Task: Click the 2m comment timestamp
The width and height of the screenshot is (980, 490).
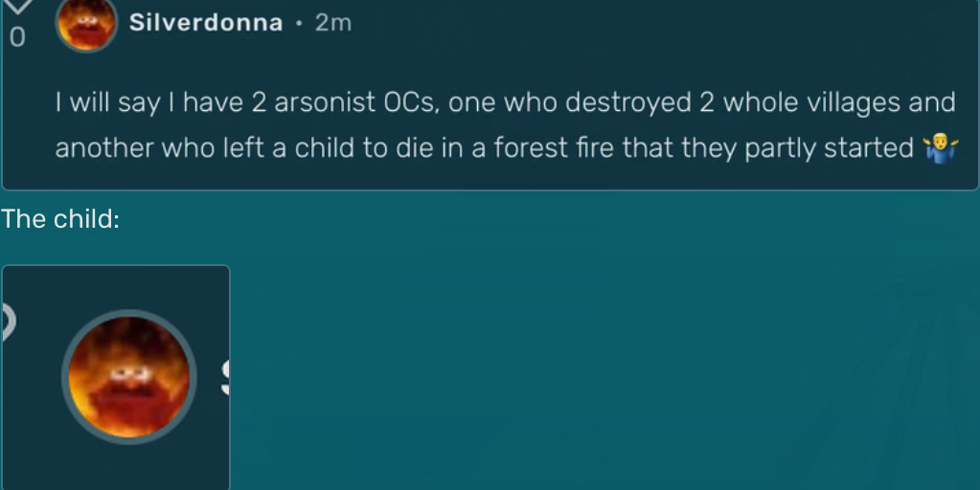Action: pos(333,24)
